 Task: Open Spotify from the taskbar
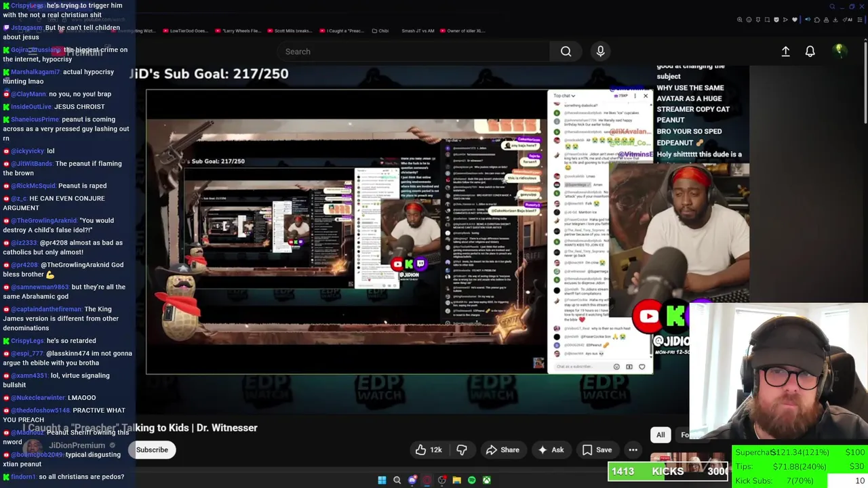tap(472, 480)
